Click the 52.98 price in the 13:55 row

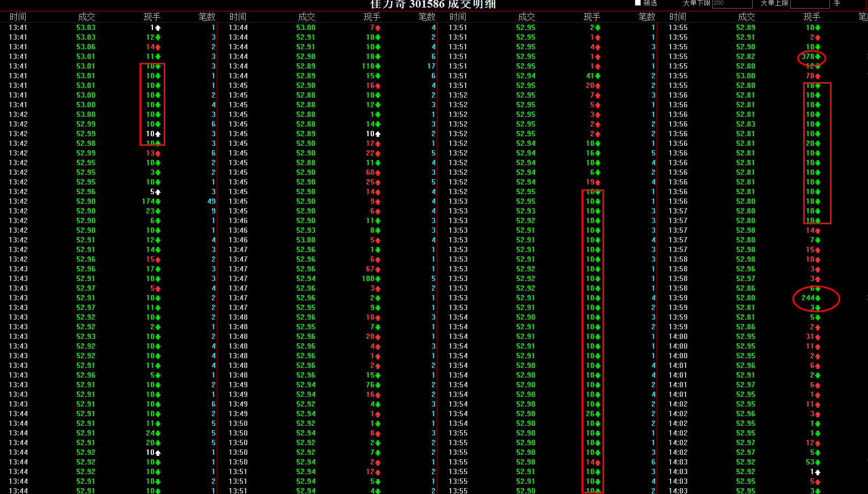coord(526,462)
